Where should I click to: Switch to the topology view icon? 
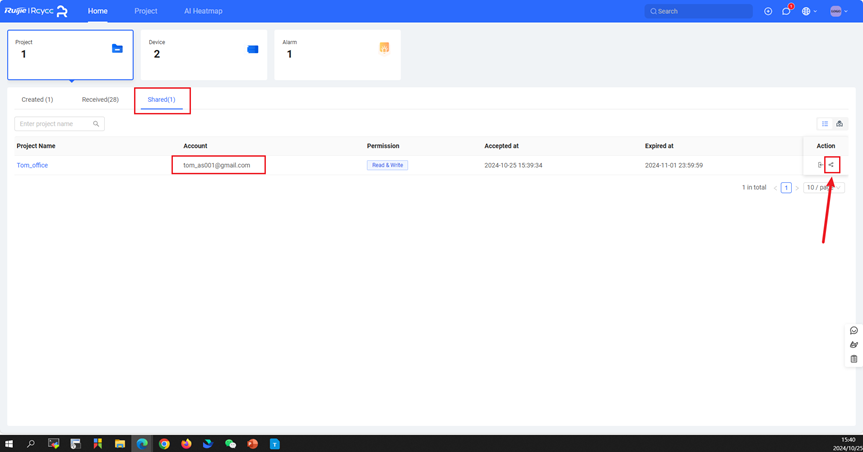pyautogui.click(x=839, y=124)
